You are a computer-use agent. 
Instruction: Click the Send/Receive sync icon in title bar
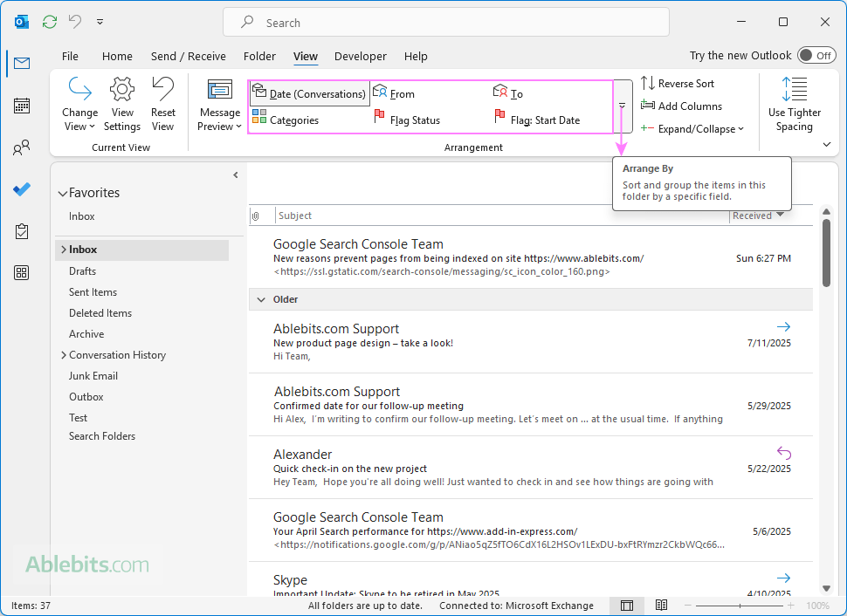(50, 22)
